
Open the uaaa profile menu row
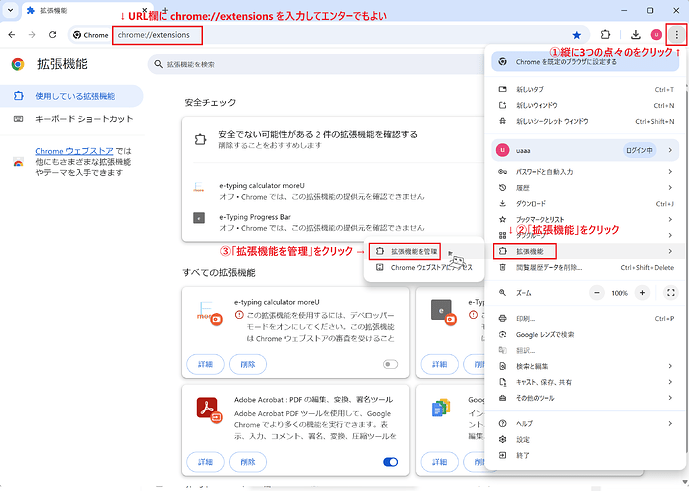tap(585, 150)
